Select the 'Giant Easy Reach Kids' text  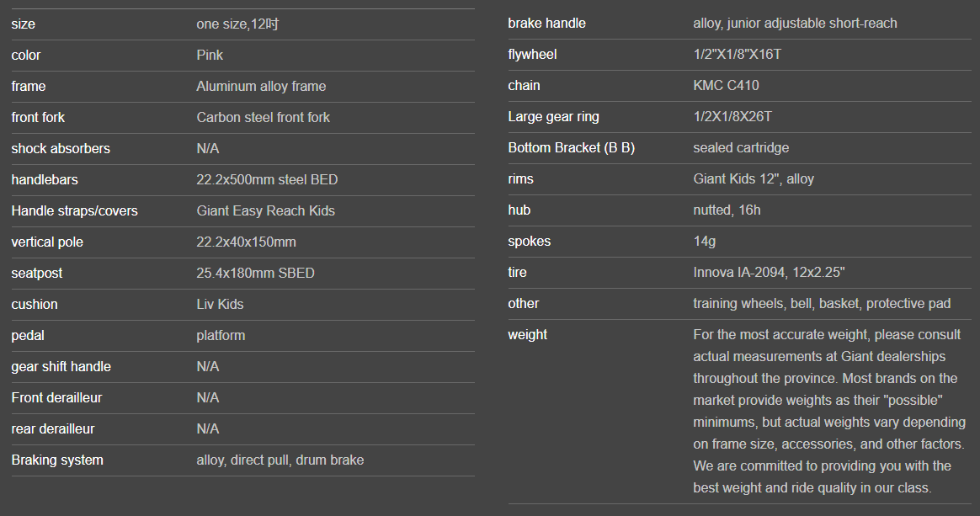tap(265, 211)
